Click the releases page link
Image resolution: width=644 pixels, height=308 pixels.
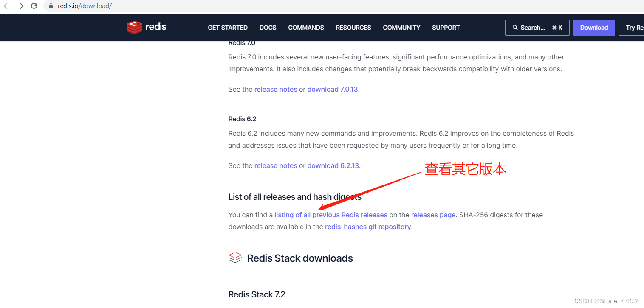(433, 215)
